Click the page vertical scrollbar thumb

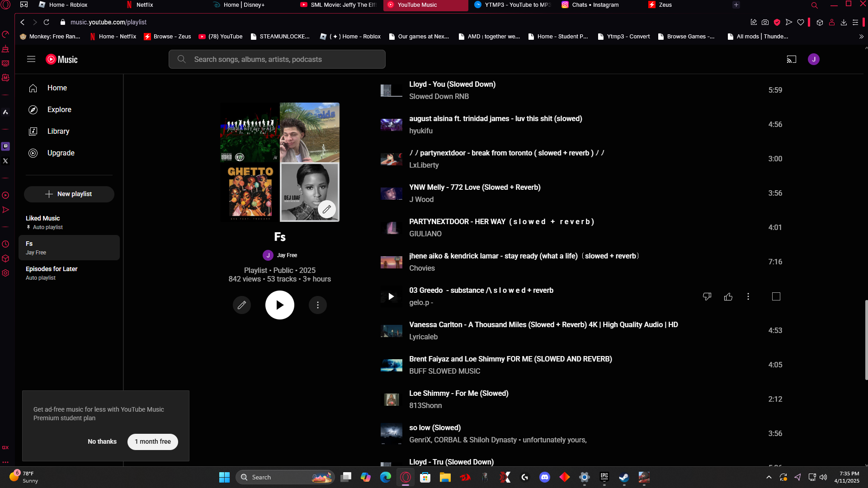click(866, 340)
